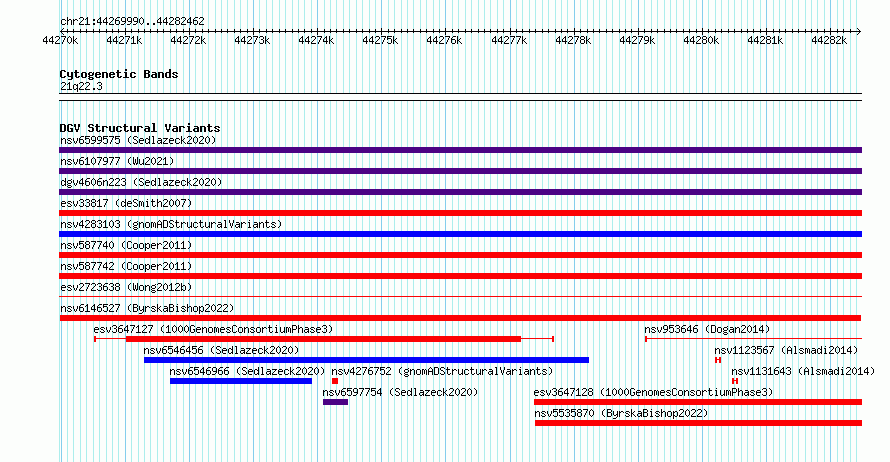Click the nsv6599575 (Sedlazeck2020) variant label

138,140
